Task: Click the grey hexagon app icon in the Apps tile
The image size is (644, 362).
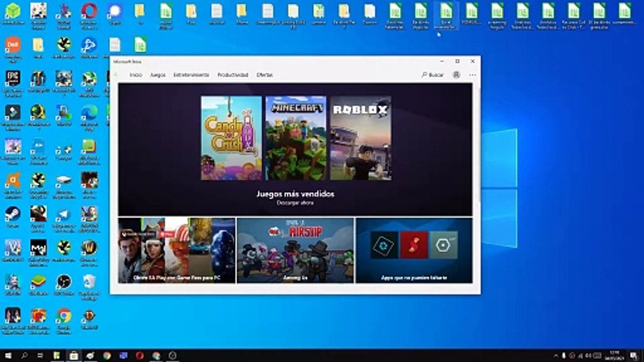Action: click(x=444, y=245)
